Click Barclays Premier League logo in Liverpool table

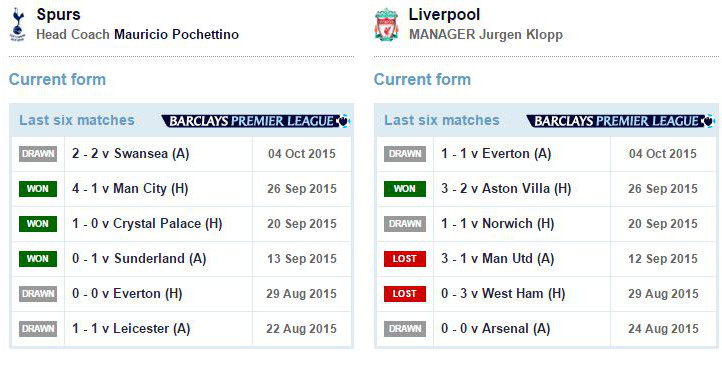pyautogui.click(x=621, y=121)
